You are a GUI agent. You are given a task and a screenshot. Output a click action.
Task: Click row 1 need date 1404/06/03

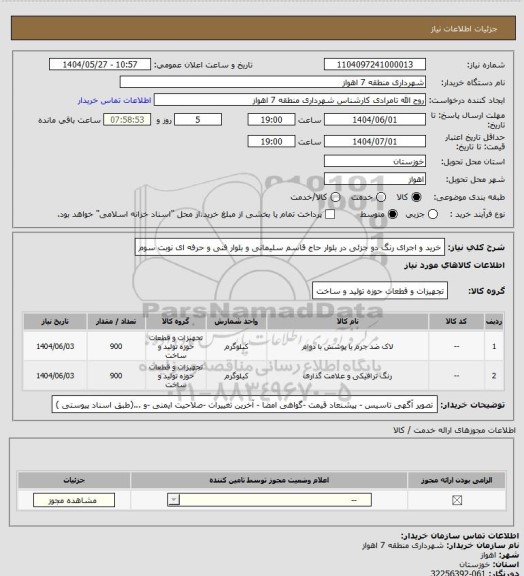[55, 346]
